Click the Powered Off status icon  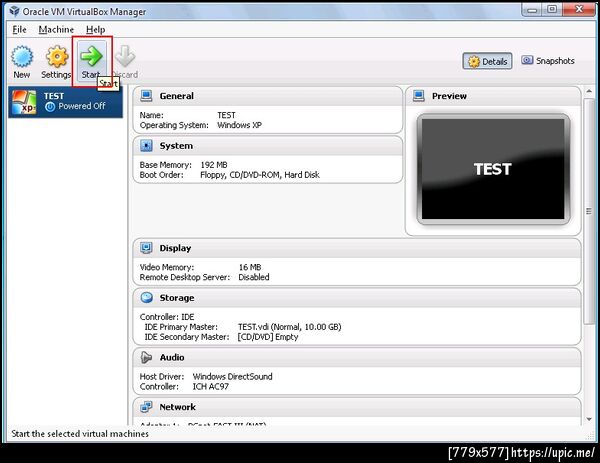point(50,107)
